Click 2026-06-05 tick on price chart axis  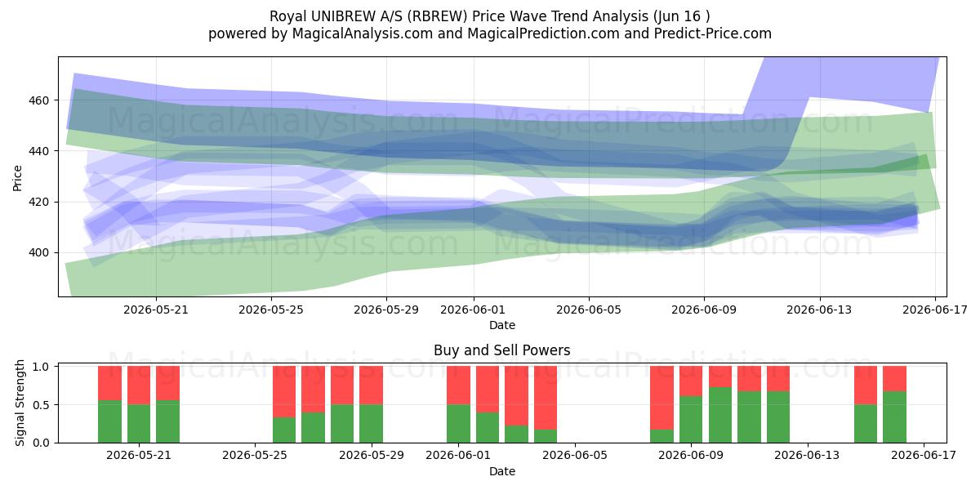[x=589, y=310]
